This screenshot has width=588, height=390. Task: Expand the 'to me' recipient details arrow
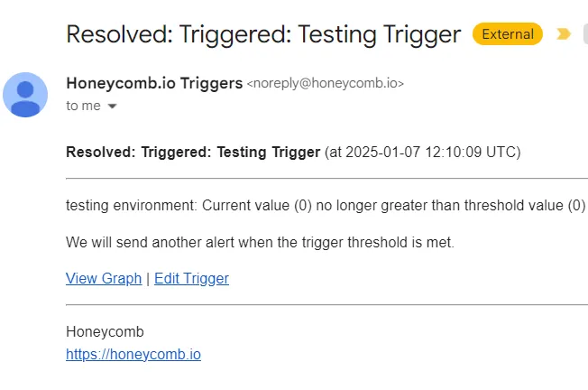coord(113,106)
